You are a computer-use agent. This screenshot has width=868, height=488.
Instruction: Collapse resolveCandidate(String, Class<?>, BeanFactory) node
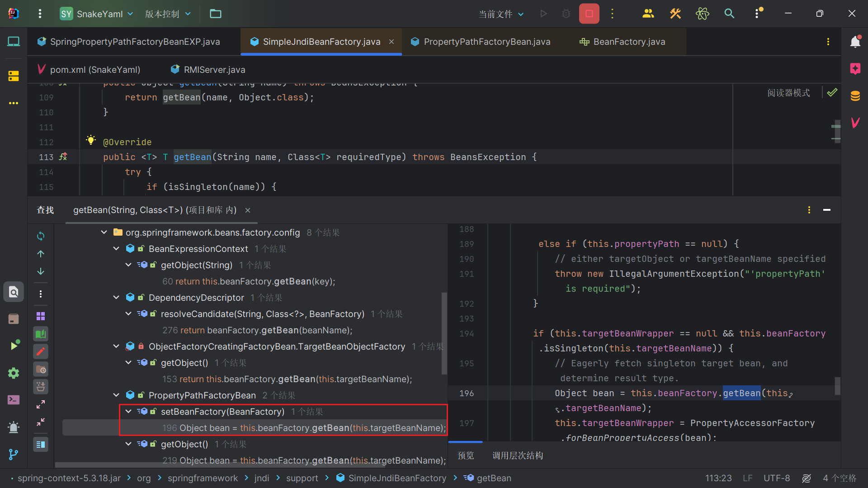(128, 314)
